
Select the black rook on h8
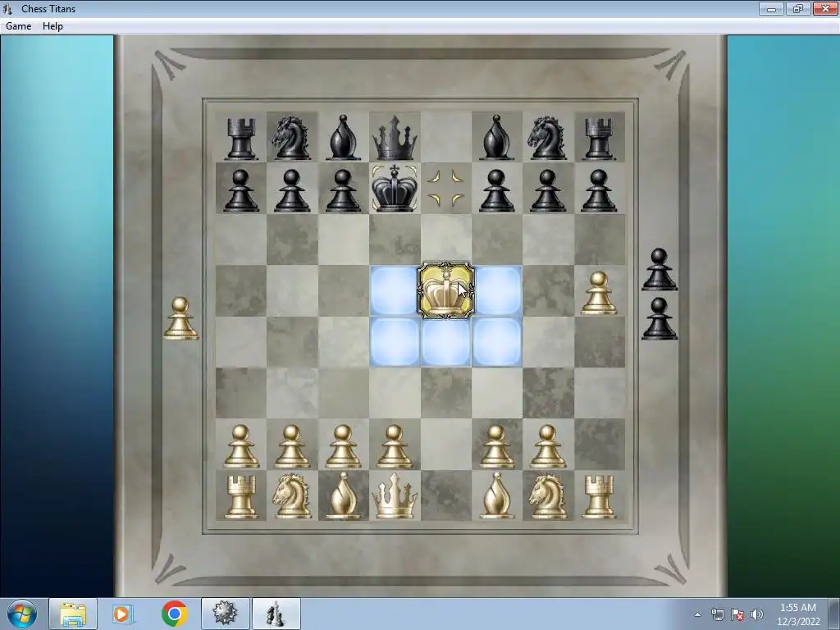coord(599,139)
